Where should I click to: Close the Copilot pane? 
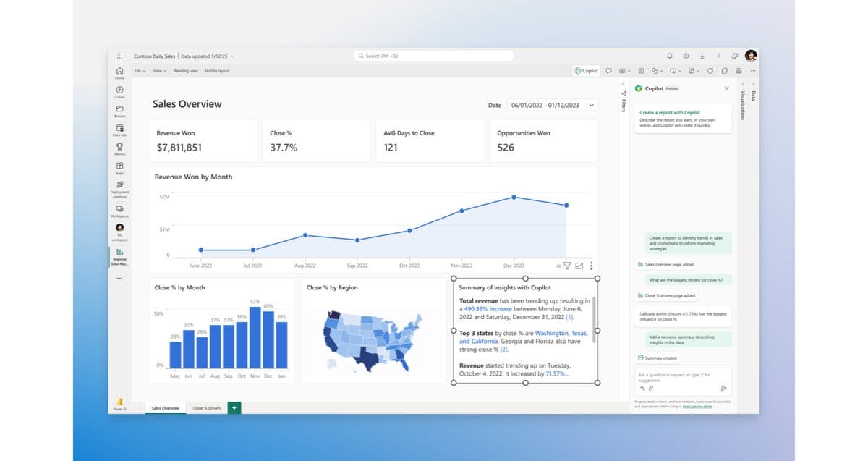(x=726, y=88)
